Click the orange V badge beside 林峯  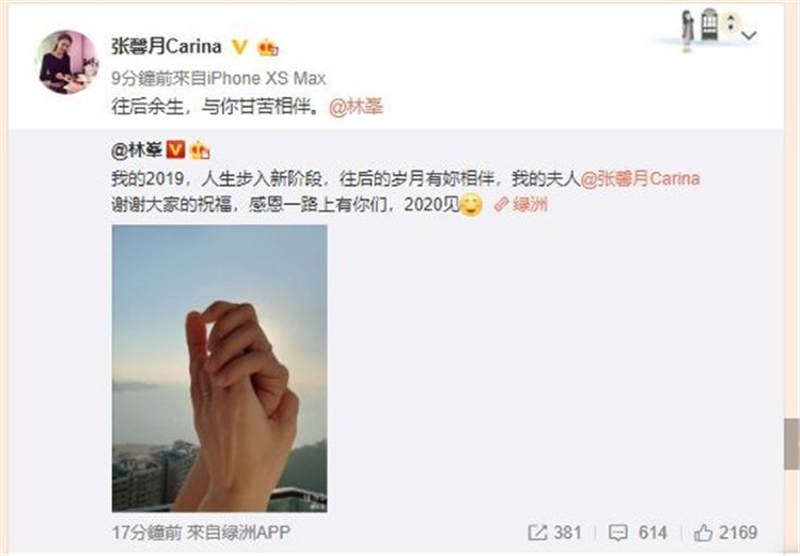175,149
